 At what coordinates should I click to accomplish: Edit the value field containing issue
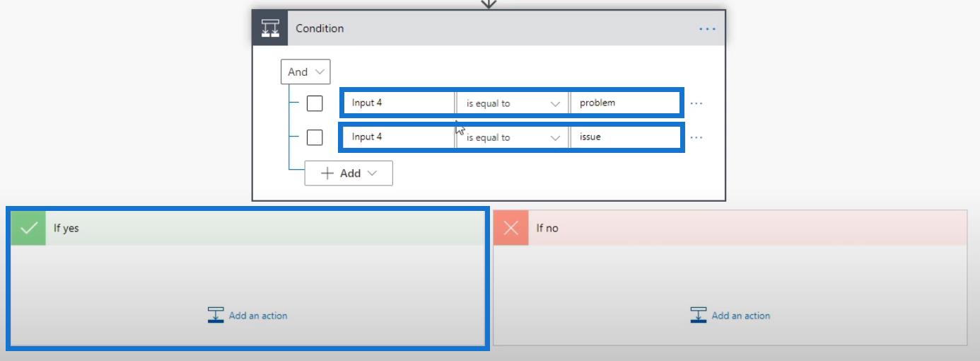626,137
